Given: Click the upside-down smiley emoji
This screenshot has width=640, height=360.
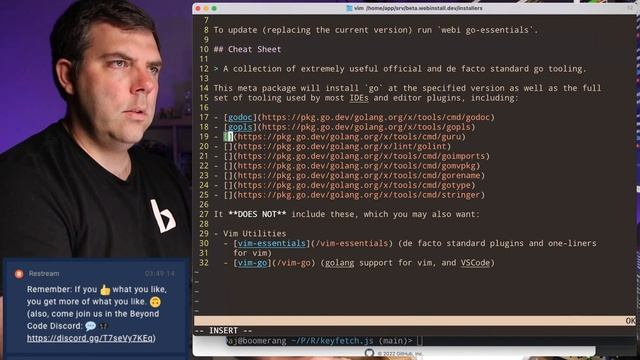Looking at the screenshot, I should (x=155, y=302).
